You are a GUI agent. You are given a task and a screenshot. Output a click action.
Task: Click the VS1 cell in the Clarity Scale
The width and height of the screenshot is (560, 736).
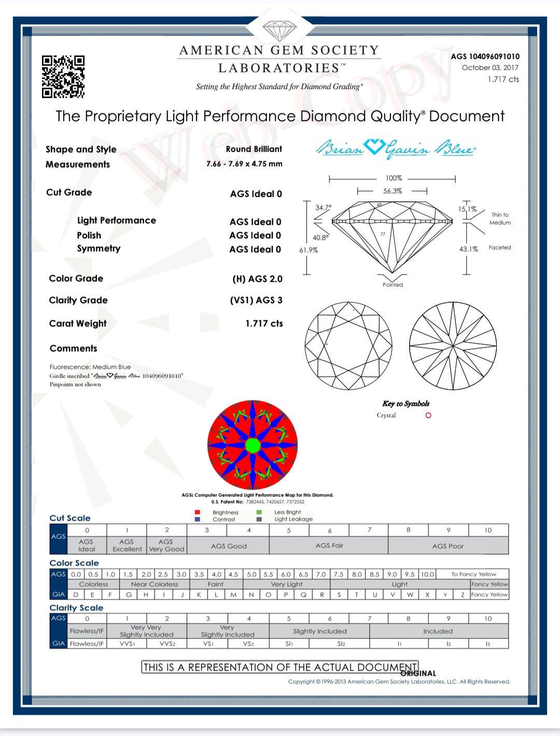208,644
